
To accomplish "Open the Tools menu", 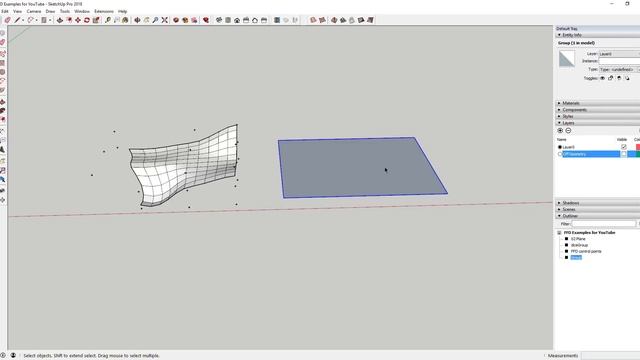I will click(x=65, y=11).
